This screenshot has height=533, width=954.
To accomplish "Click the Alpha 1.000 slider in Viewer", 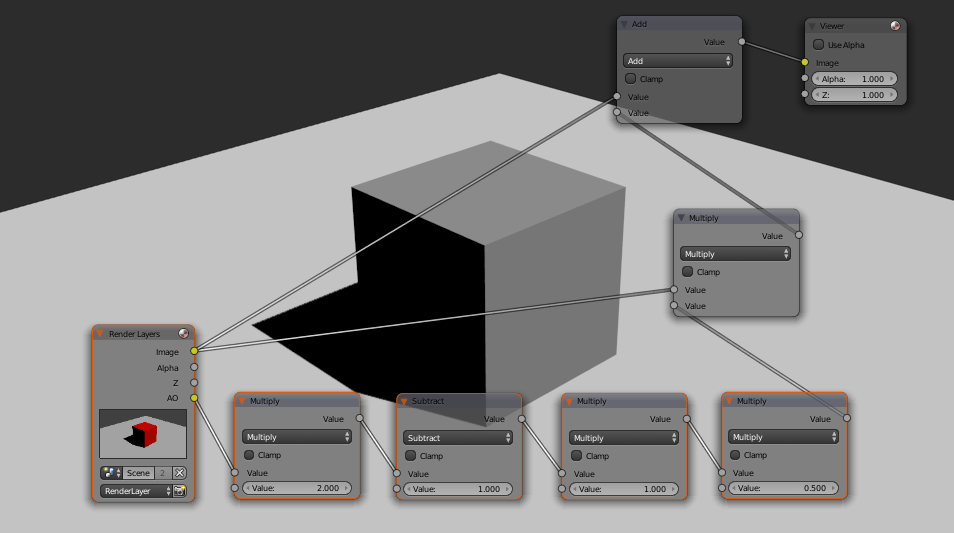I will pos(854,78).
